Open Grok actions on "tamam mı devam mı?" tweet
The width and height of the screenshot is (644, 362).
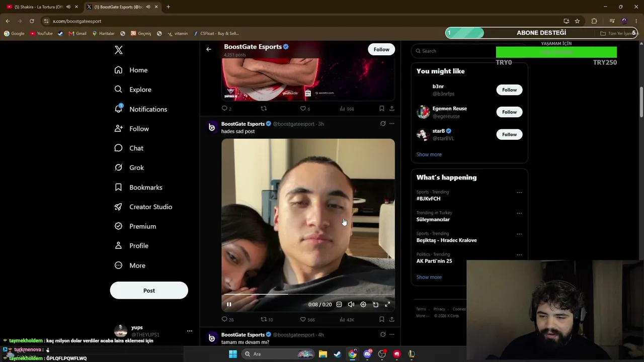(383, 334)
